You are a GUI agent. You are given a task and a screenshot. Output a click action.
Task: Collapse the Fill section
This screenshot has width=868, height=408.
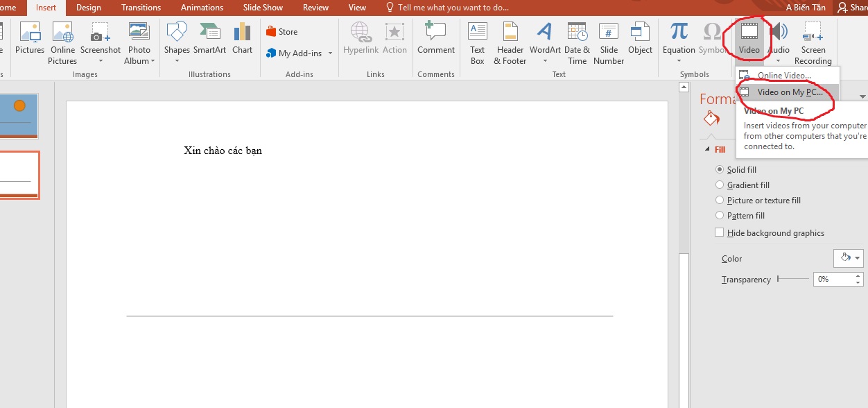tap(707, 149)
